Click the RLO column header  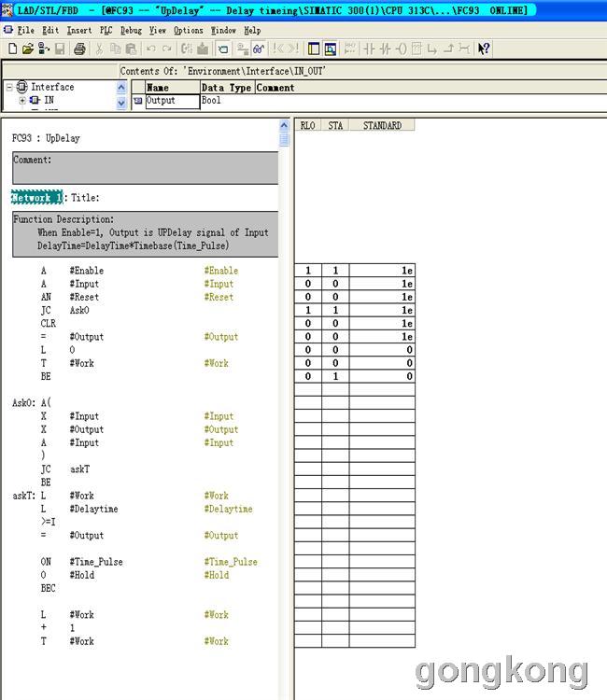click(x=308, y=125)
